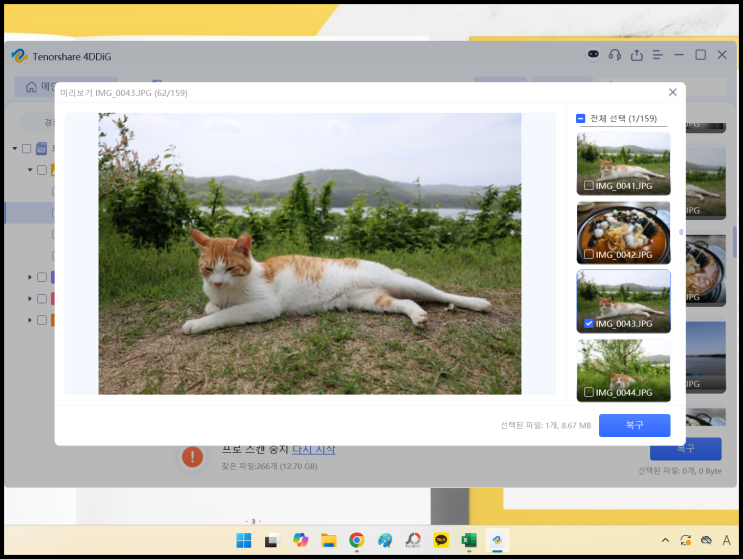Collapse the top-level tree node arrow
This screenshot has height=559, width=743.
click(x=15, y=149)
